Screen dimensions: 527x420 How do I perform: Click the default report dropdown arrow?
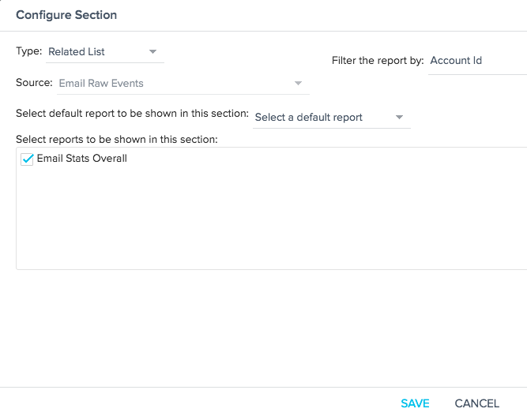[x=399, y=117]
